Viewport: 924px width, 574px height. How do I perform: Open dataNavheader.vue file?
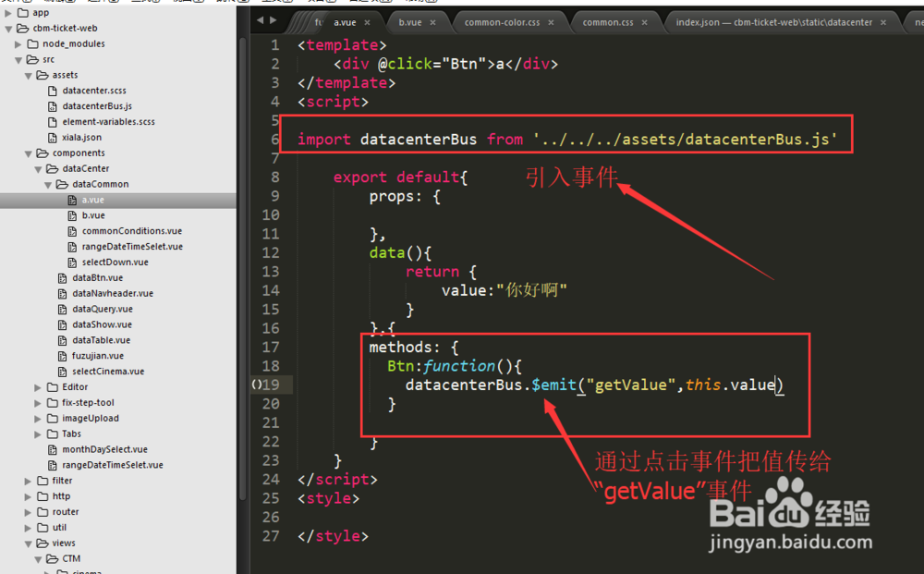click(113, 294)
